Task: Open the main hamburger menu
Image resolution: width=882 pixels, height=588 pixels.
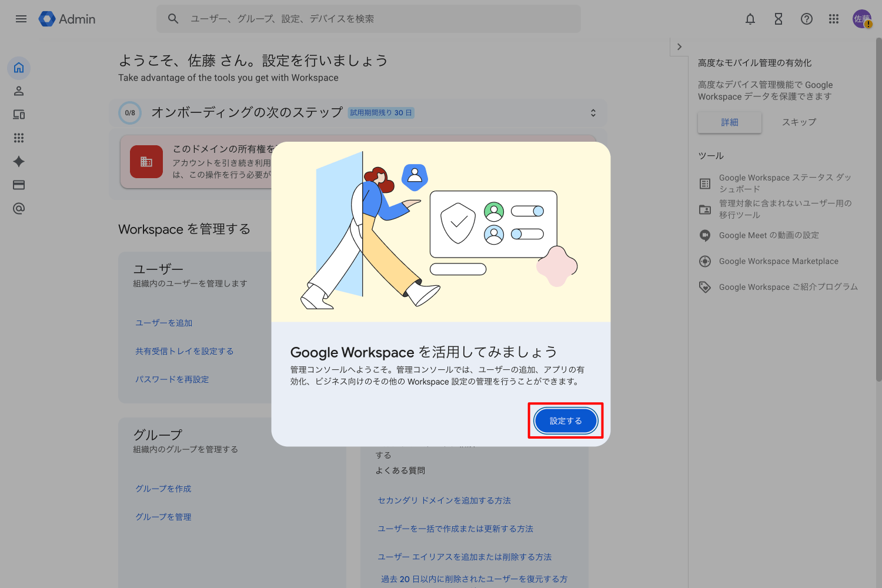Action: click(x=21, y=19)
